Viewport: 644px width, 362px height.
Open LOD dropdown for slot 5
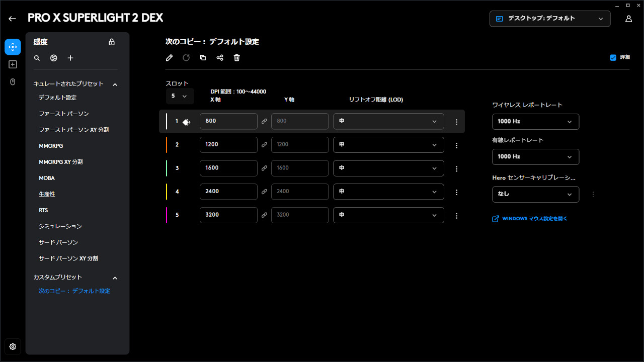389,215
